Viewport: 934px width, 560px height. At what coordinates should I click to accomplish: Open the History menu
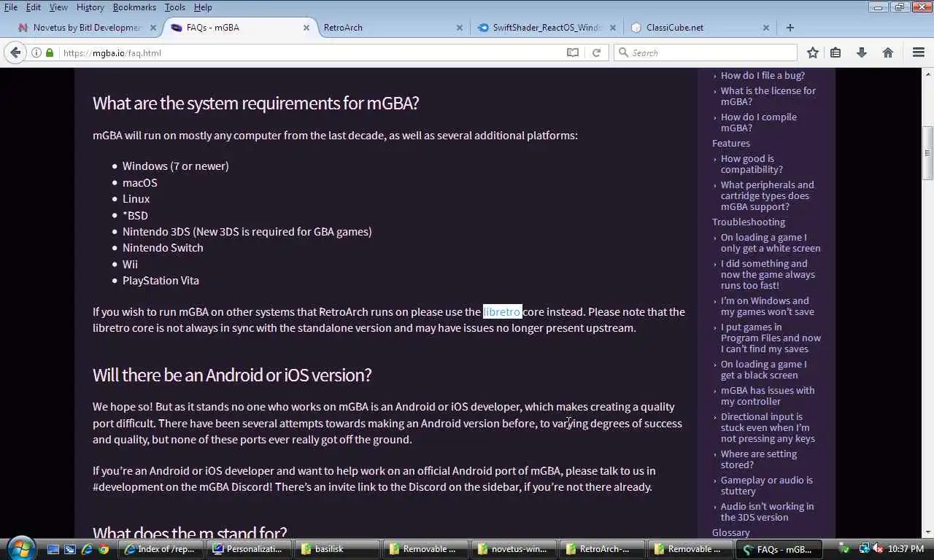coord(90,7)
